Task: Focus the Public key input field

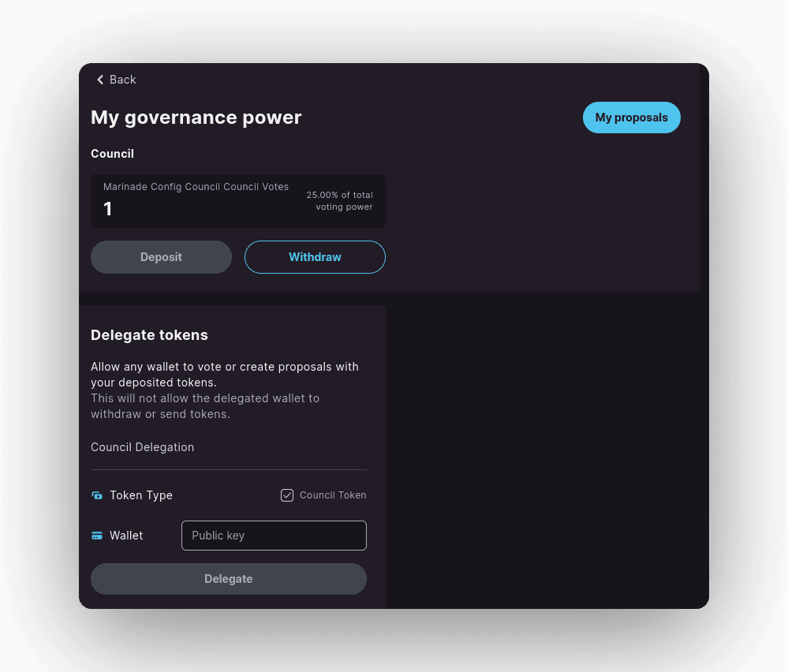Action: [274, 536]
